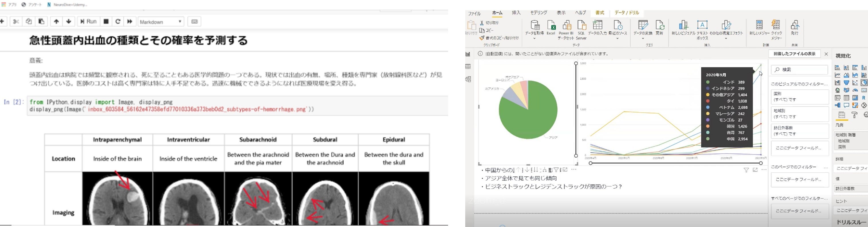Dismiss the auto-recovery notification bar
The image size is (868, 227).
point(826,54)
